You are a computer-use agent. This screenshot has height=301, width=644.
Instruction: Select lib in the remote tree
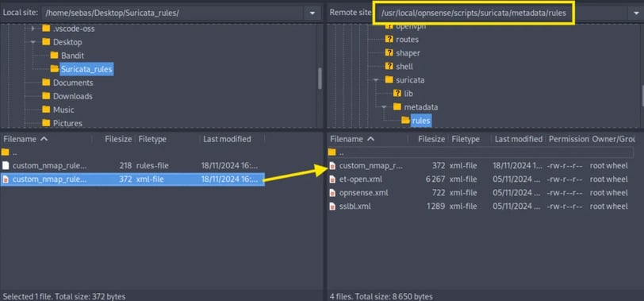408,94
